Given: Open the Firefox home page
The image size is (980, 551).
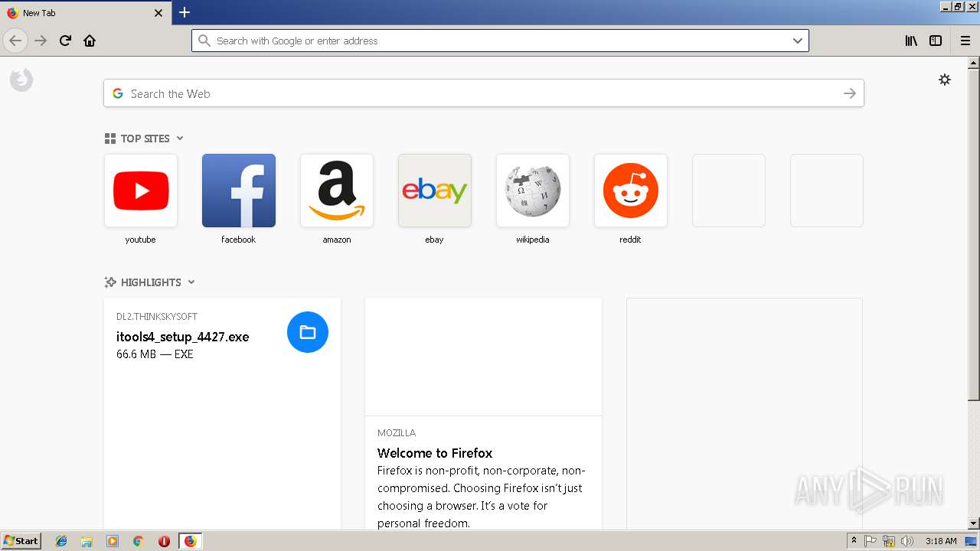Looking at the screenshot, I should [90, 41].
